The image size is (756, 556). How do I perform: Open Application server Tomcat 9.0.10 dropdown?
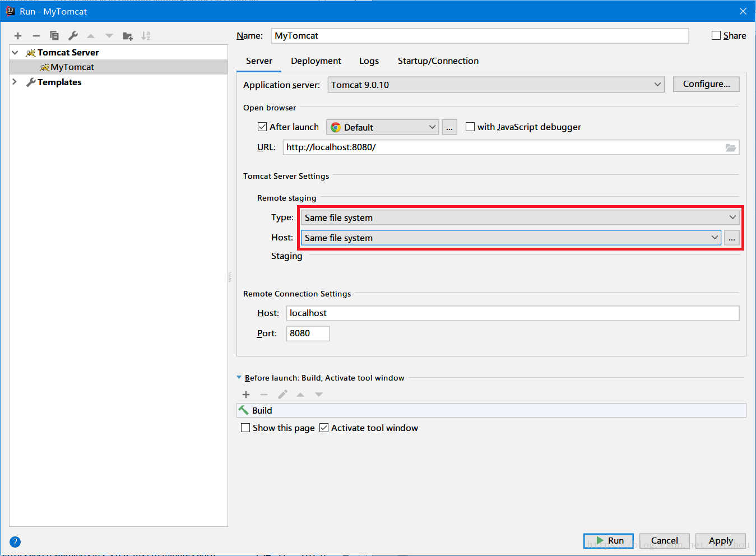(496, 85)
